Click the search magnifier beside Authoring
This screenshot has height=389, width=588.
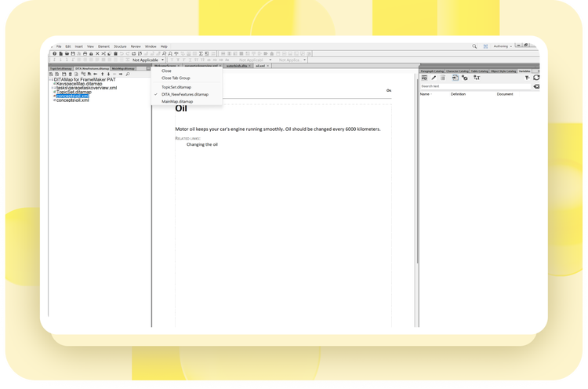click(x=474, y=46)
